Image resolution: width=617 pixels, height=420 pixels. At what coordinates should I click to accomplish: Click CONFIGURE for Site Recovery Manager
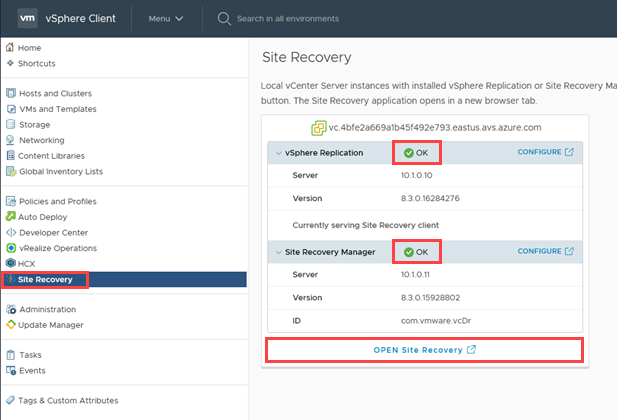coord(545,251)
